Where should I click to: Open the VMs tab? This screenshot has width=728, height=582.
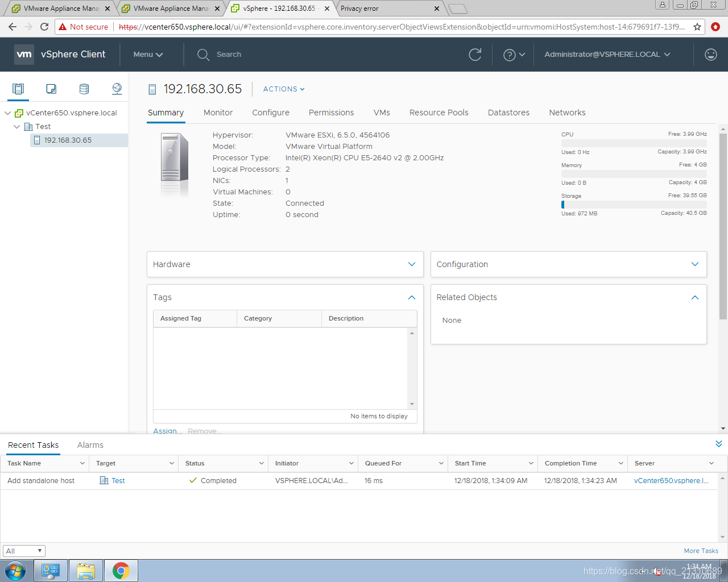click(382, 113)
